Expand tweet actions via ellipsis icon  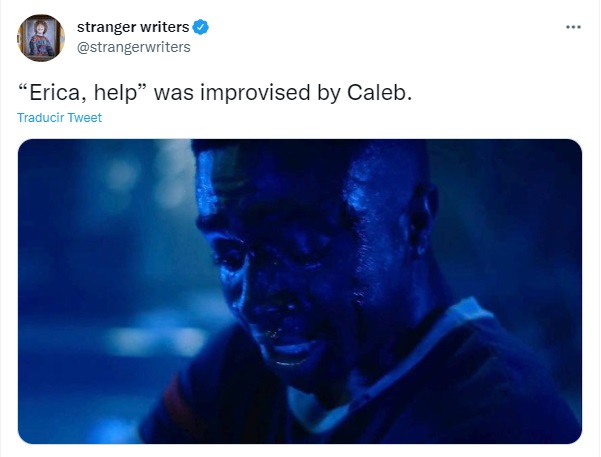573,27
